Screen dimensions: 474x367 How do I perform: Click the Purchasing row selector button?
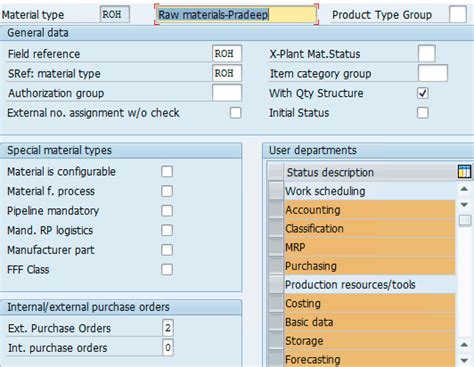click(276, 266)
